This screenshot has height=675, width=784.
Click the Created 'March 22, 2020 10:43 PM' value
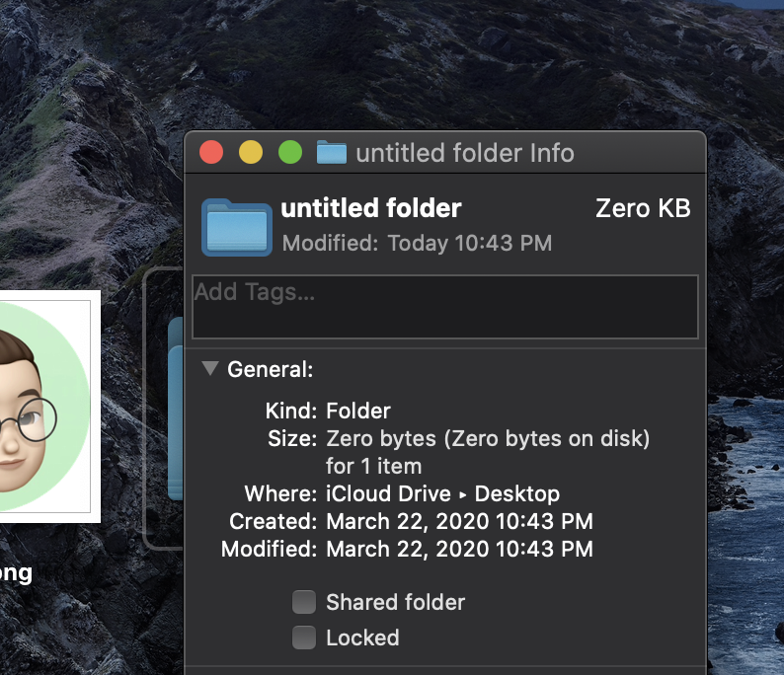(x=459, y=522)
